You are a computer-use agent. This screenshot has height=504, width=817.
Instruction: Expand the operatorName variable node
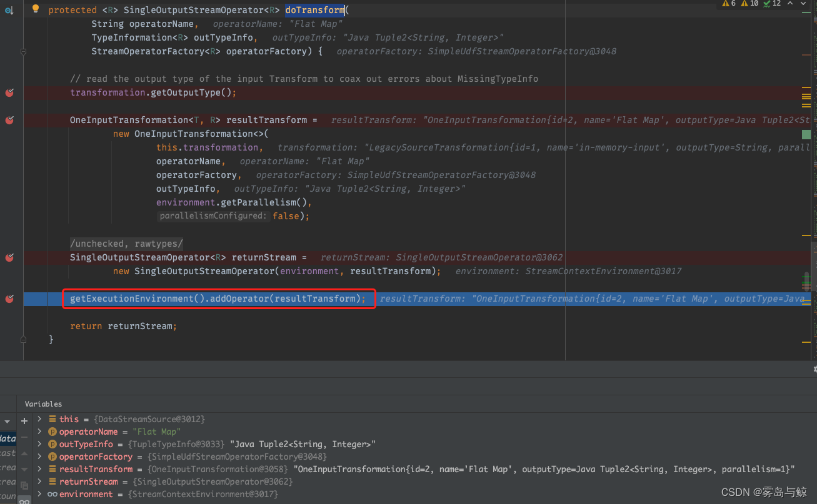(39, 432)
